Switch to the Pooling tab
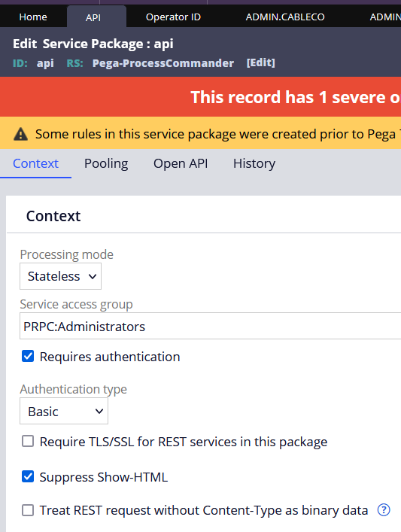Screen dimensions: 401x532 pos(106,163)
